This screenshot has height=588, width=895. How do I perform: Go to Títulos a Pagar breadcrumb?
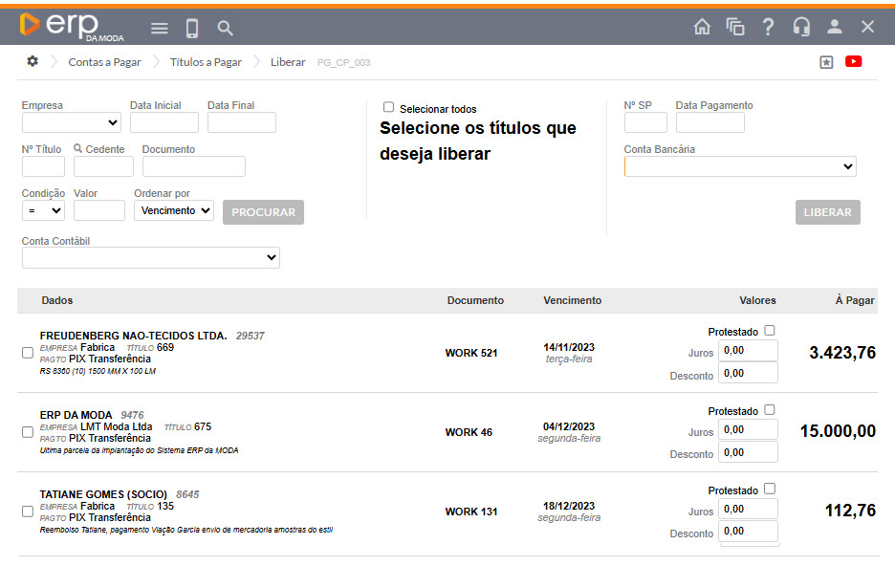(206, 62)
